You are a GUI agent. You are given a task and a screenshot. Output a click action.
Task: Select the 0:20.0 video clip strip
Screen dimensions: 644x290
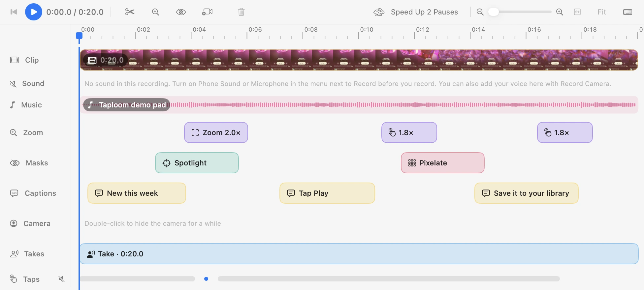click(359, 60)
